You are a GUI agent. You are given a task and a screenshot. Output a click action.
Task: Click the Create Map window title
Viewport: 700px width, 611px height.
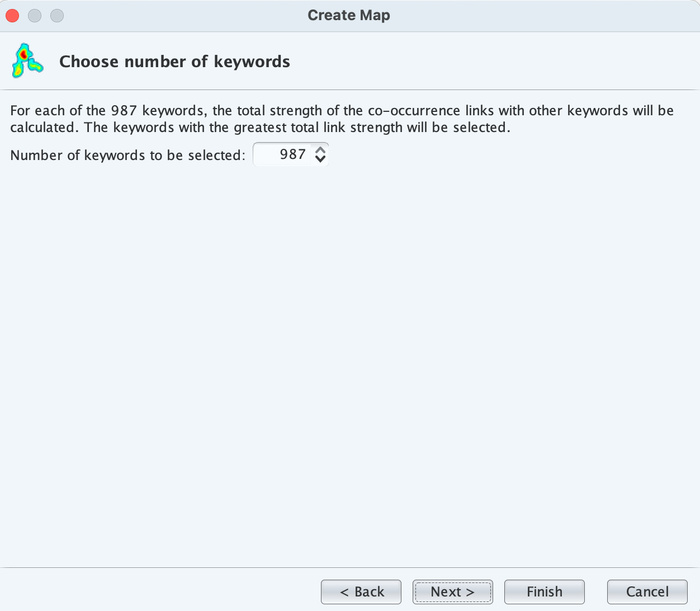pos(349,15)
